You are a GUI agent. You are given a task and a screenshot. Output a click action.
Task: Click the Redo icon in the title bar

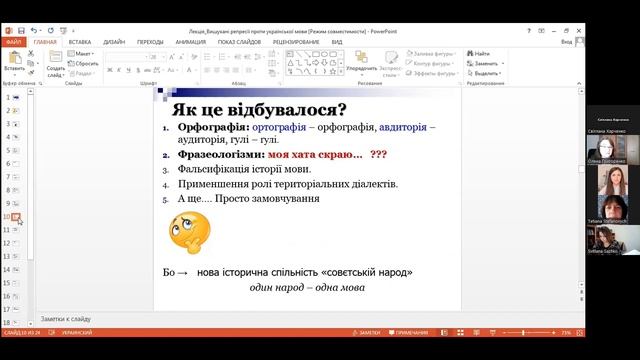(x=51, y=31)
